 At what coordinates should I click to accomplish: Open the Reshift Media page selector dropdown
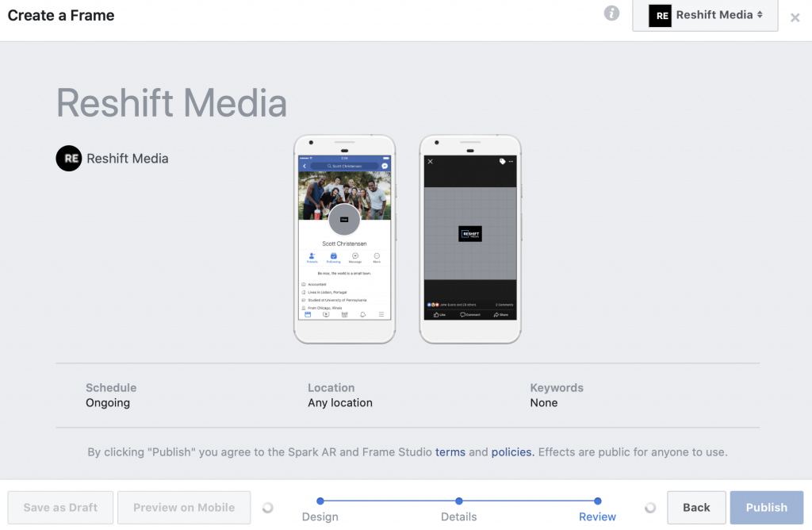pyautogui.click(x=704, y=15)
